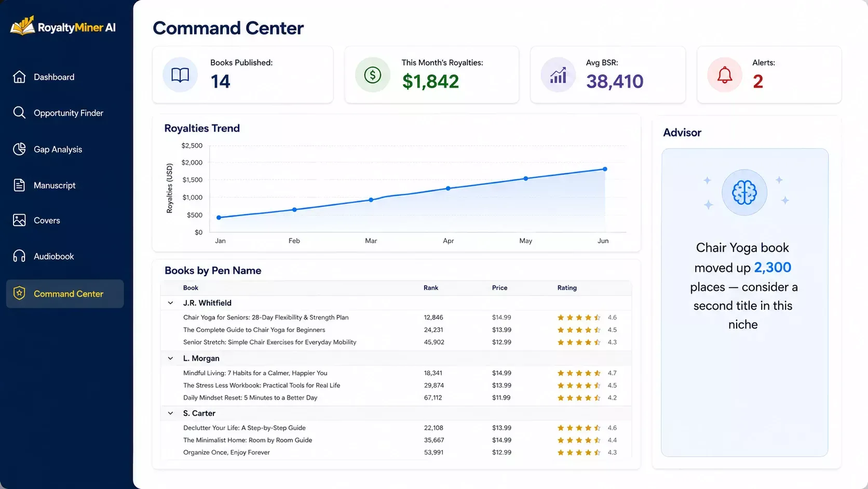Click the Alerts bell icon
868x489 pixels.
[725, 75]
